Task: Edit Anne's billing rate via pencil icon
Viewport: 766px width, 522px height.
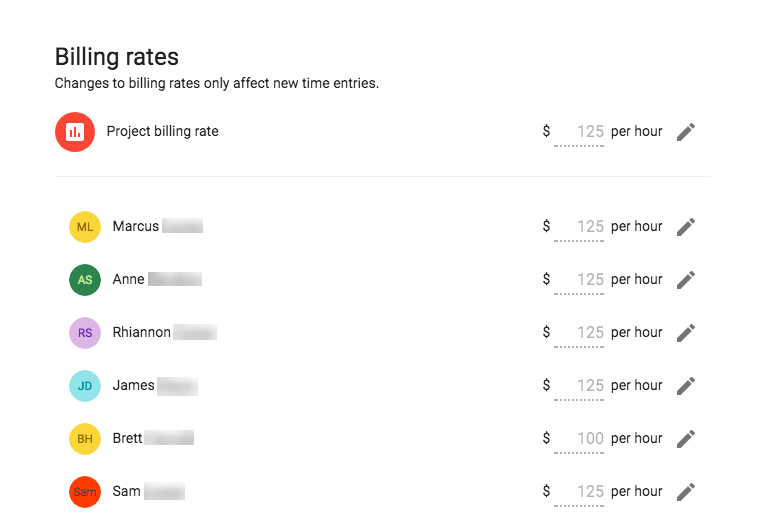Action: click(686, 280)
